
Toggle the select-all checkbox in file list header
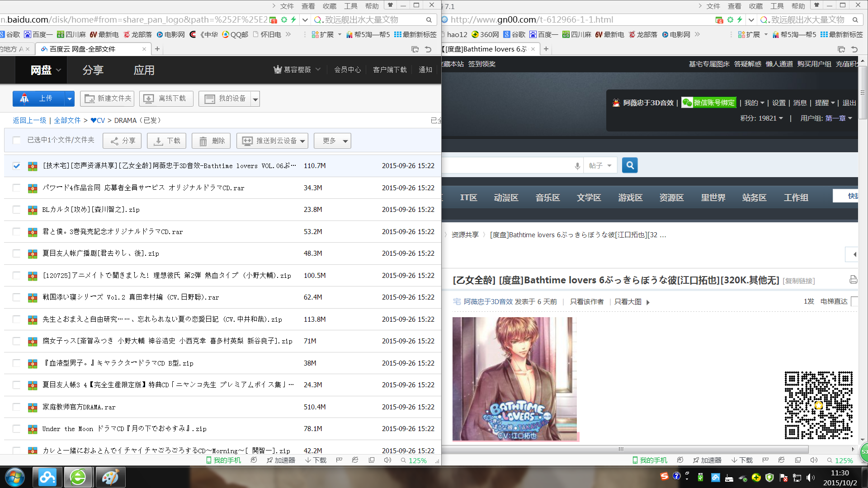point(17,141)
